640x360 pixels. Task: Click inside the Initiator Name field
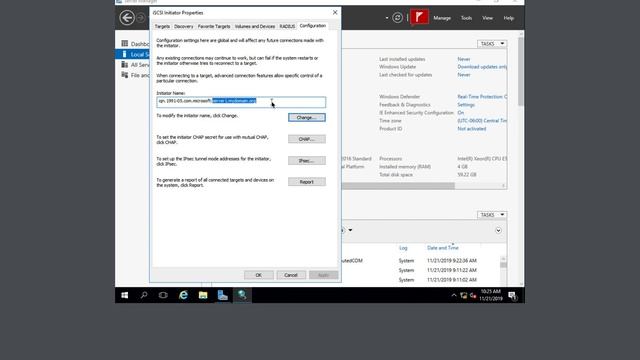point(241,102)
